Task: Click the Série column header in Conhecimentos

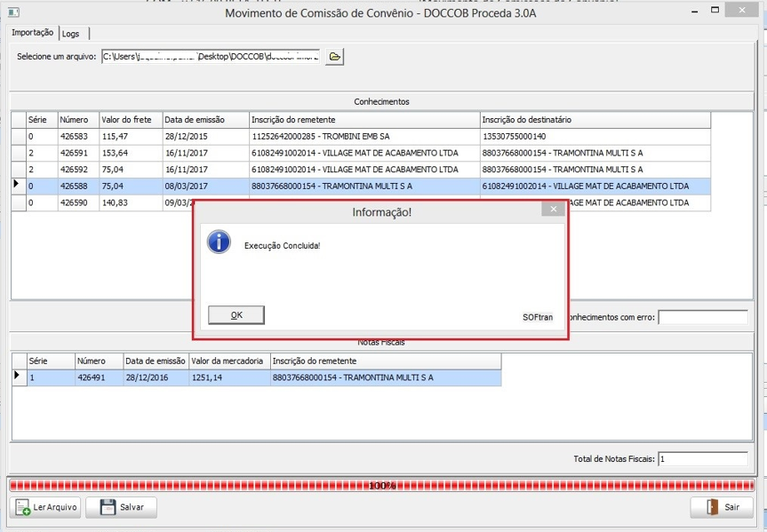Action: click(x=42, y=120)
